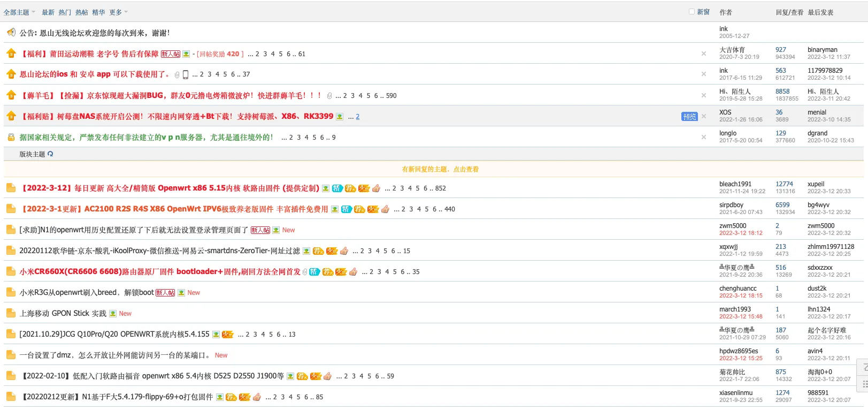The height and width of the screenshot is (410, 868).
Task: Click the blue 预览 preview button
Action: pyautogui.click(x=689, y=117)
